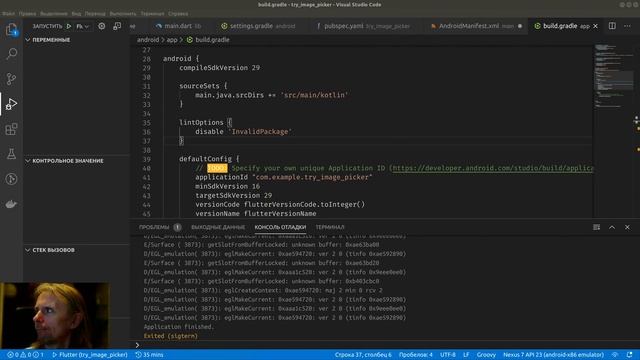Click the 'InvalidPackage' string on line 36

pos(260,131)
